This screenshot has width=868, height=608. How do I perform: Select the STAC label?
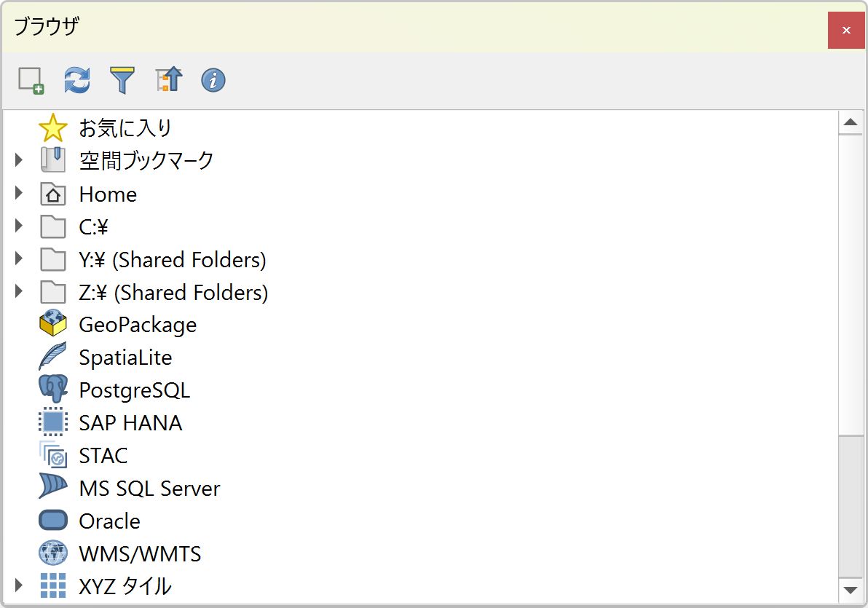coord(103,456)
